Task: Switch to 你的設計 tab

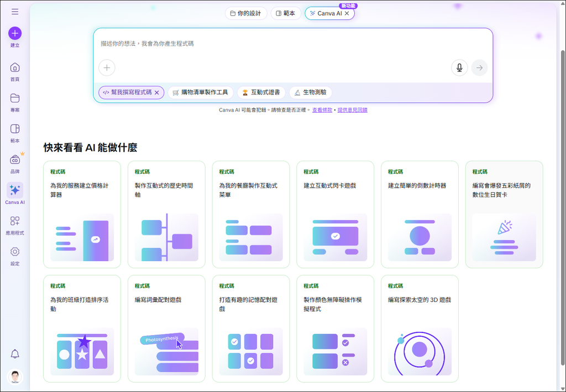Action: [x=246, y=13]
